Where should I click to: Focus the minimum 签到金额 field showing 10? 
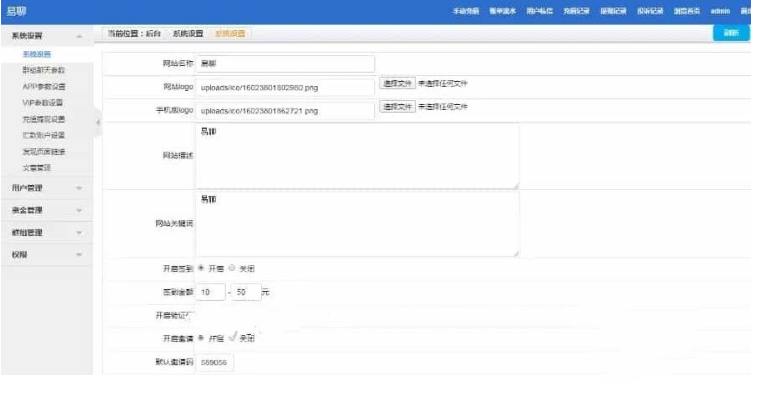211,292
